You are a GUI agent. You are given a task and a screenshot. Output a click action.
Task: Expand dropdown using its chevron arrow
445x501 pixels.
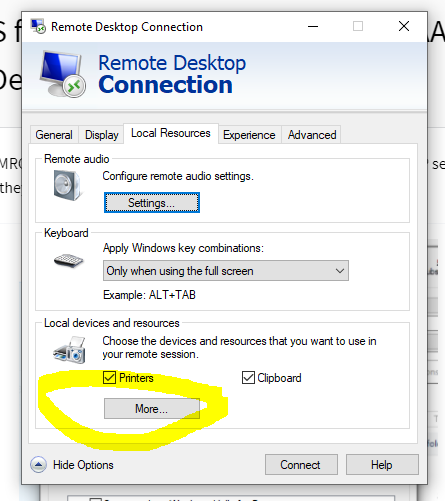[340, 271]
